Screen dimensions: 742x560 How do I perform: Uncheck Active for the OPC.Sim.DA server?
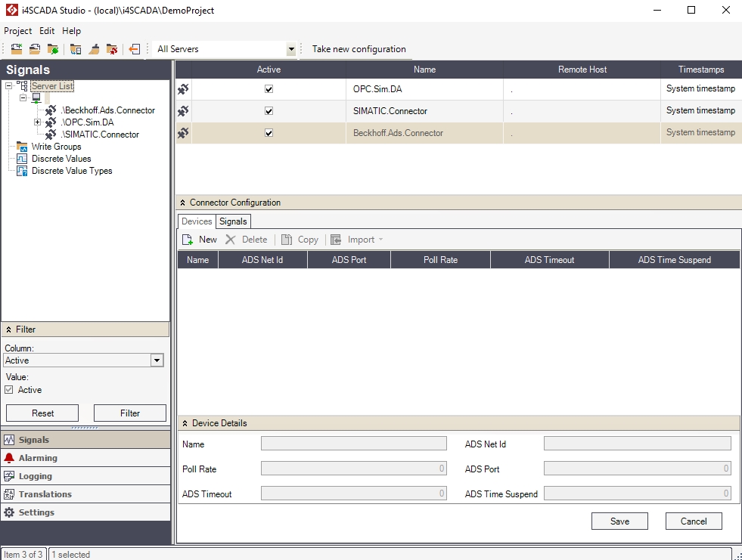(269, 89)
